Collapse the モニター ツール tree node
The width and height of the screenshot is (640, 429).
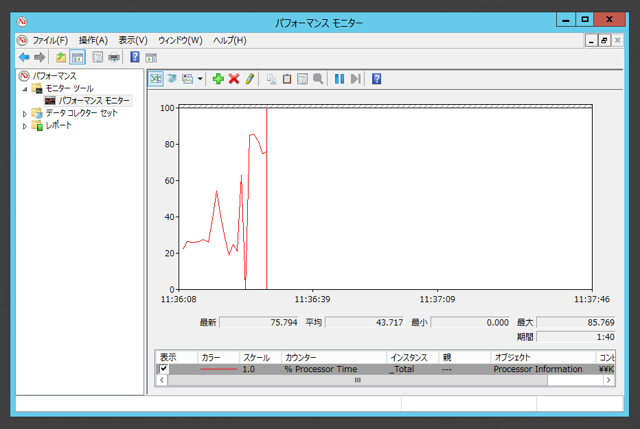click(24, 89)
